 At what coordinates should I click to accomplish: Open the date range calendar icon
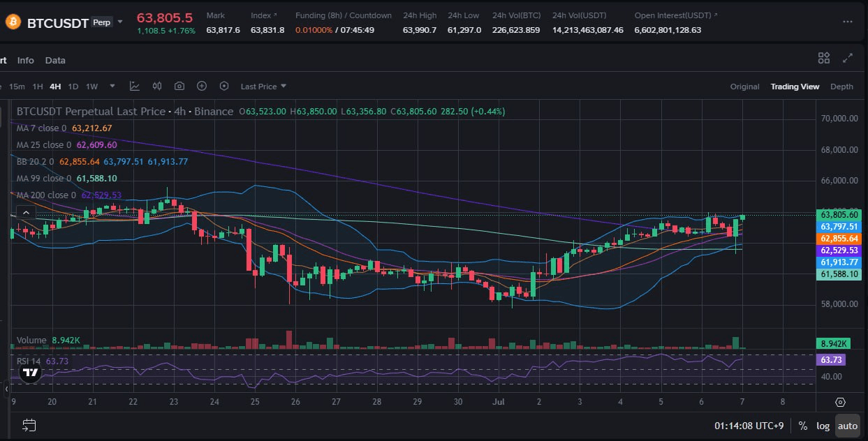coord(29,425)
